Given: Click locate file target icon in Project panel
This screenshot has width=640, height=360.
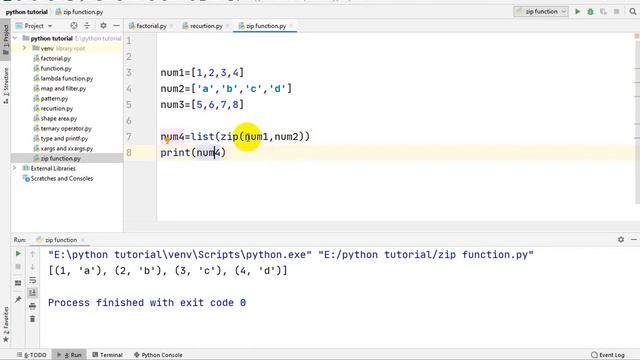Looking at the screenshot, I should tap(74, 26).
